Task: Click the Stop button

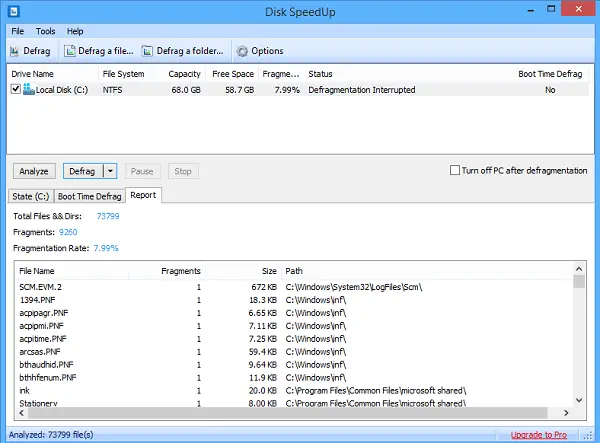Action: [x=183, y=171]
